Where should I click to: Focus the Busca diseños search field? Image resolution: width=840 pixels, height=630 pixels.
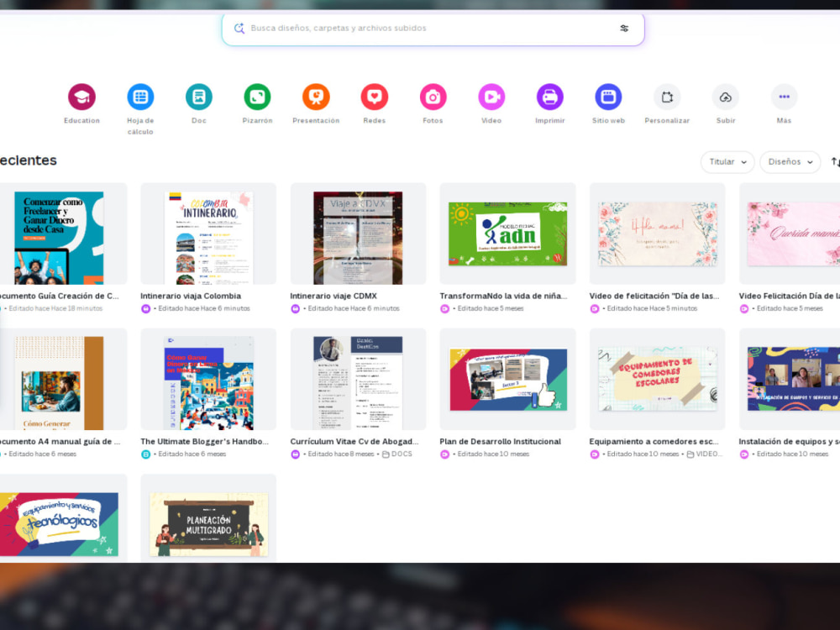(433, 29)
